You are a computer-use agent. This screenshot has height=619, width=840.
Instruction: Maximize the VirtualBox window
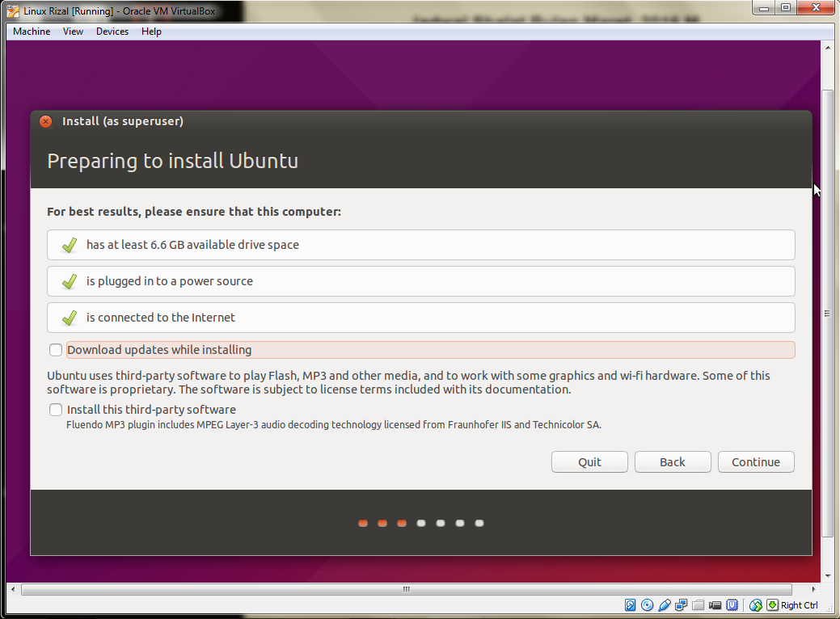[785, 8]
